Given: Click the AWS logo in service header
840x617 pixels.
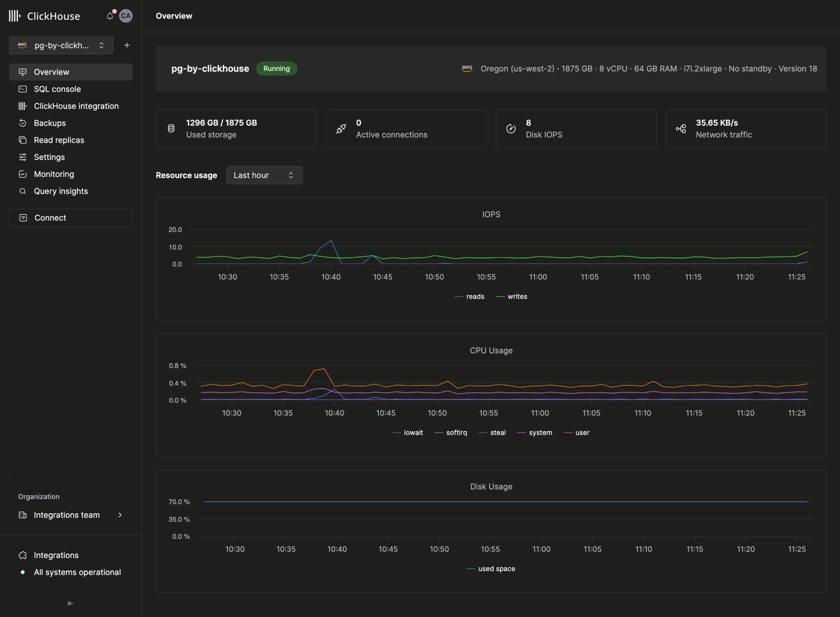Looking at the screenshot, I should 467,69.
